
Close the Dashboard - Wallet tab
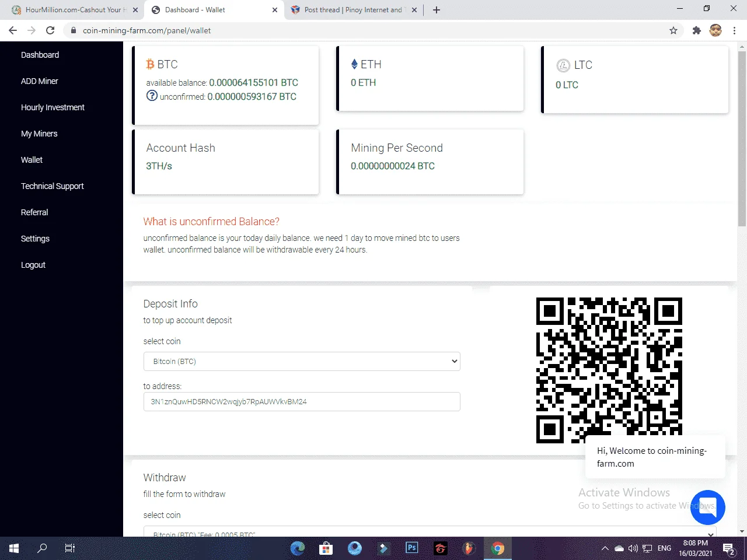click(x=275, y=10)
